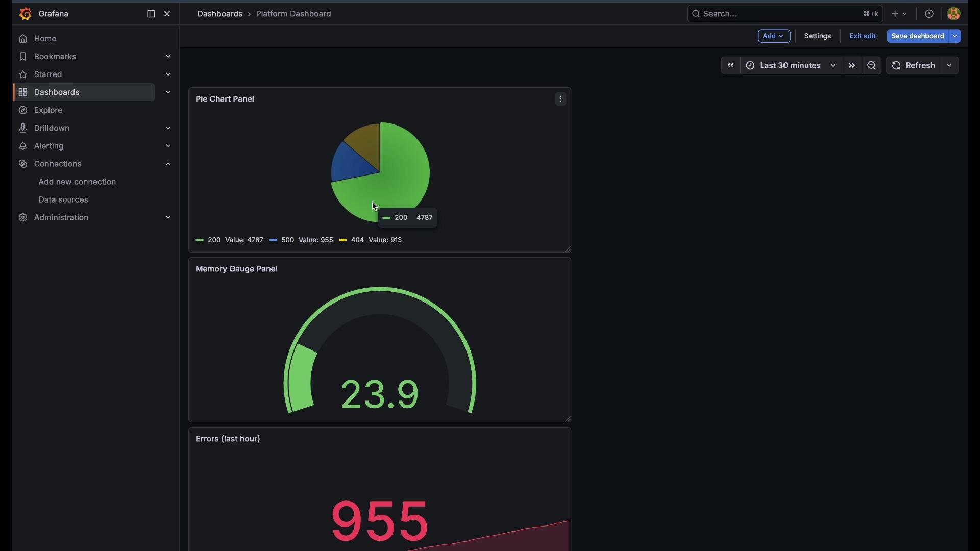Expand the Alerting chevron
This screenshot has height=551, width=980.
[x=168, y=146]
